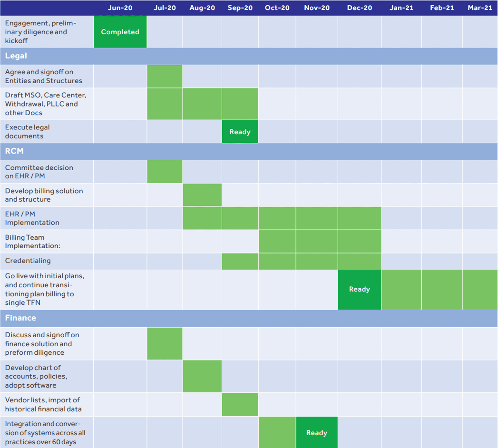Select Oct-20 bar in EHR / PM Implementation row
498x448 pixels.
(277, 218)
